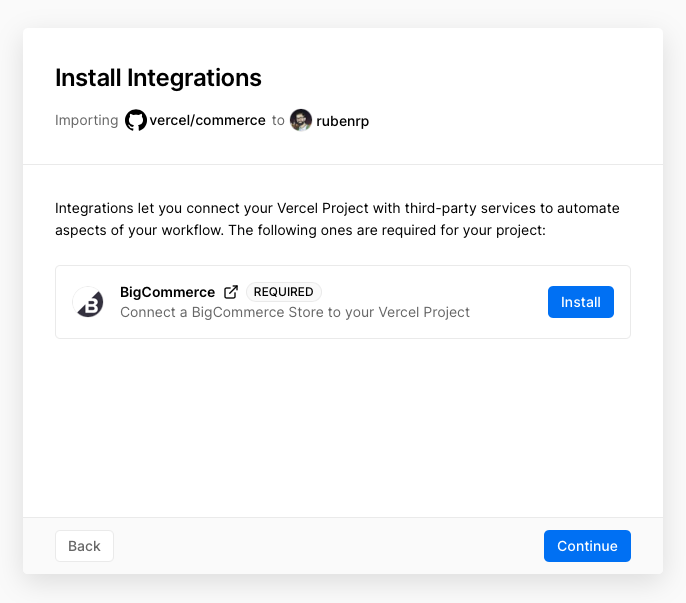This screenshot has width=686, height=603.
Task: Click 'Connect a BigCommerce Store' description text
Action: [295, 312]
